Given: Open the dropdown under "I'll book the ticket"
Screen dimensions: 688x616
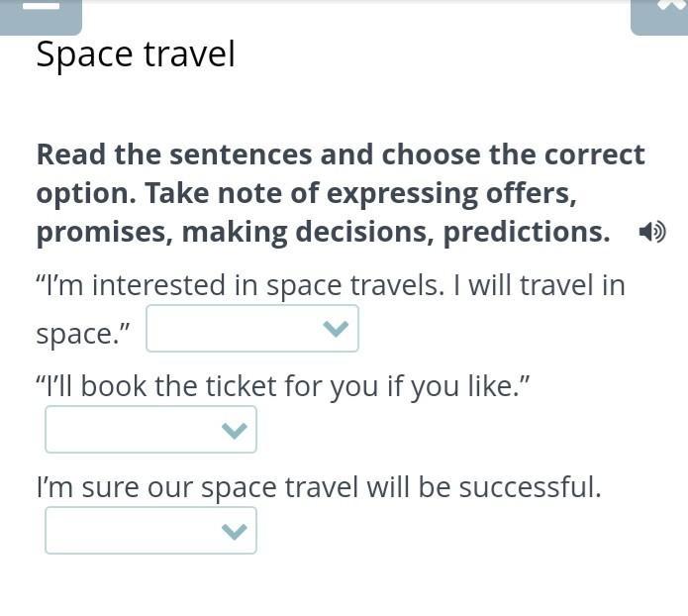Looking at the screenshot, I should pyautogui.click(x=150, y=430).
